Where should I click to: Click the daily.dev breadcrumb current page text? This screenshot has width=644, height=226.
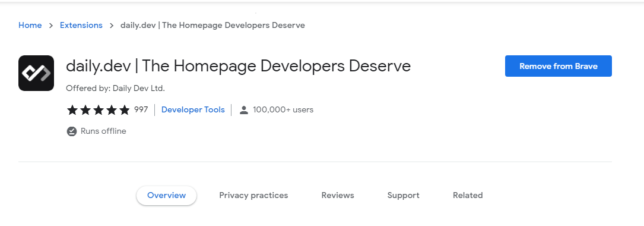coord(212,25)
